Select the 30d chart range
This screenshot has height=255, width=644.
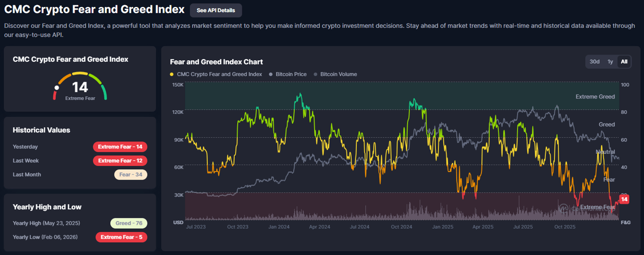click(x=594, y=62)
